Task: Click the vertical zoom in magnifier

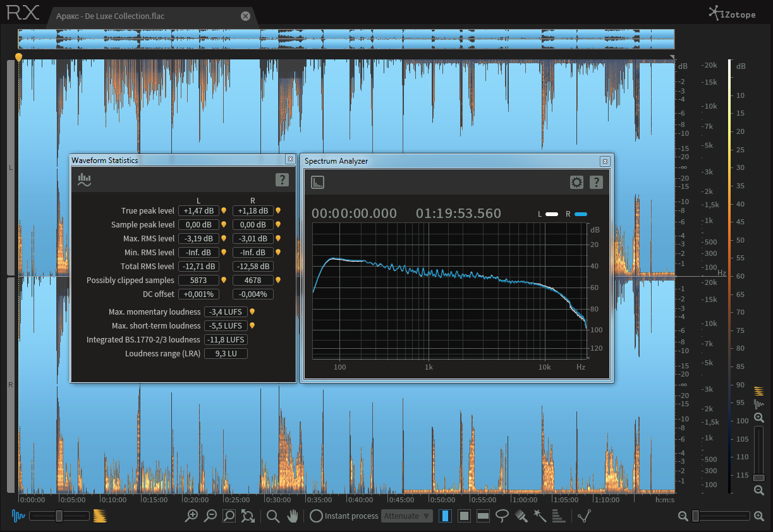Action: 759,418
